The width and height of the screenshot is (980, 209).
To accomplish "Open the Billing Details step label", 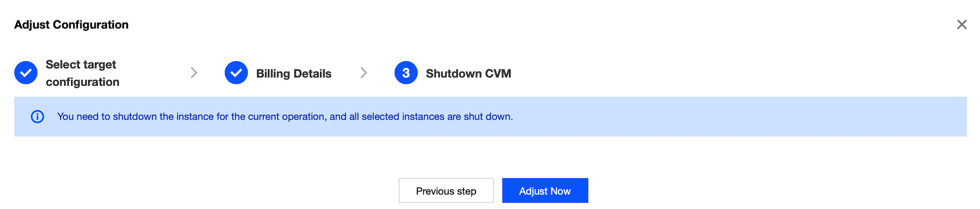I will point(293,73).
